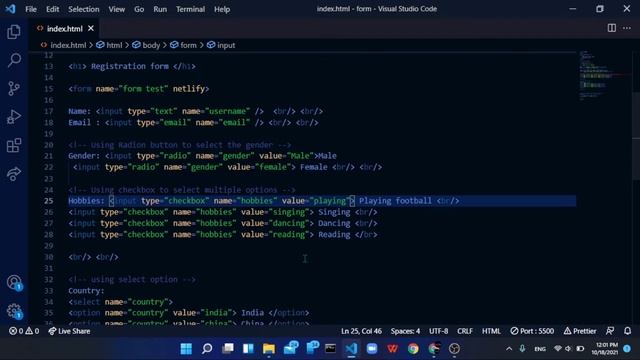Change end of line sequence CRLF
Viewport: 640px width, 360px height.
(465, 331)
